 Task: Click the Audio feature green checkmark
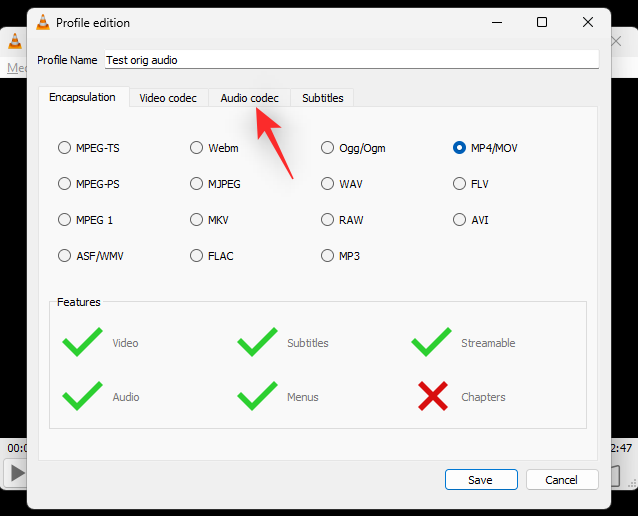pos(82,396)
